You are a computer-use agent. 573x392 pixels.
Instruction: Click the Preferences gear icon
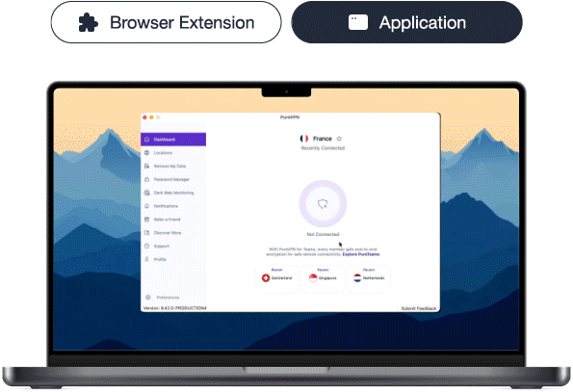pos(148,298)
